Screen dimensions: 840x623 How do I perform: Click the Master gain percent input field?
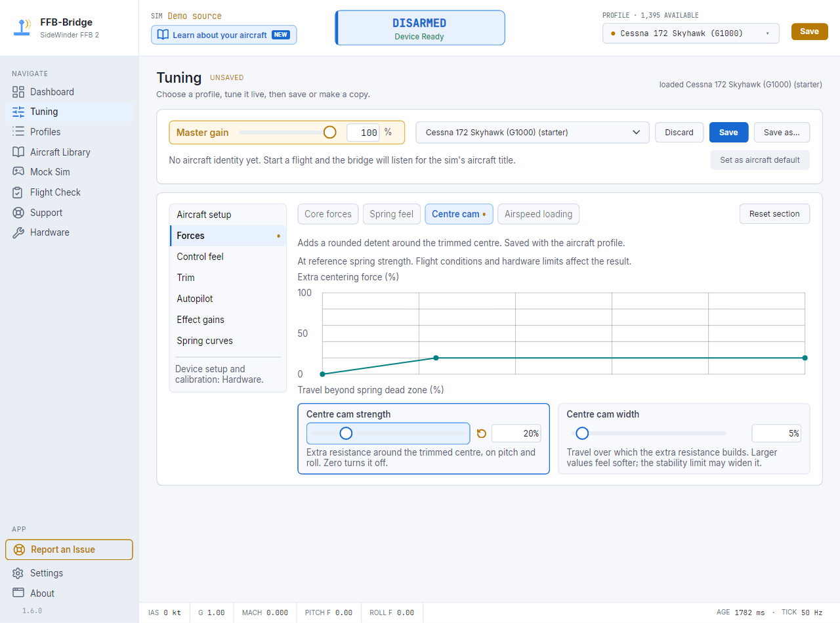tap(363, 133)
